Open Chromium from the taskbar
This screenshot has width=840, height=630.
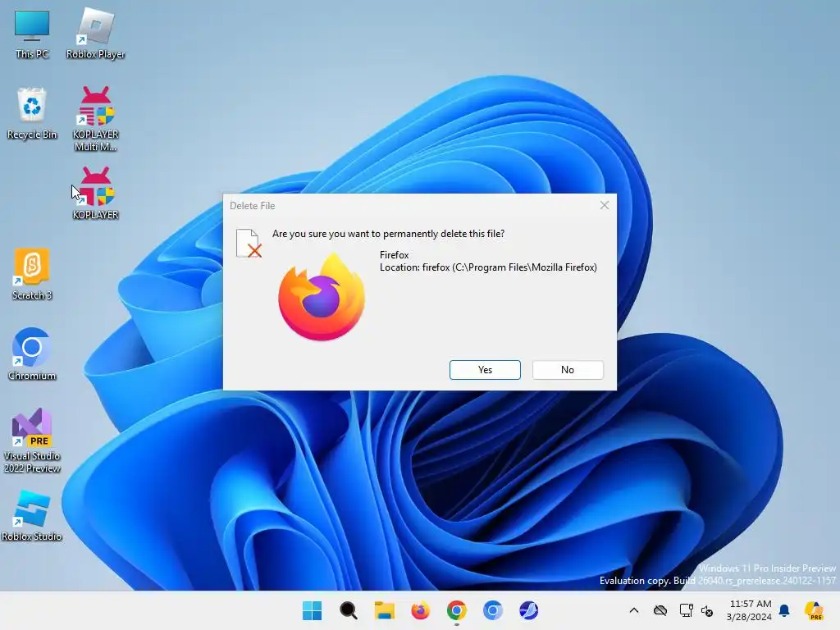492,610
